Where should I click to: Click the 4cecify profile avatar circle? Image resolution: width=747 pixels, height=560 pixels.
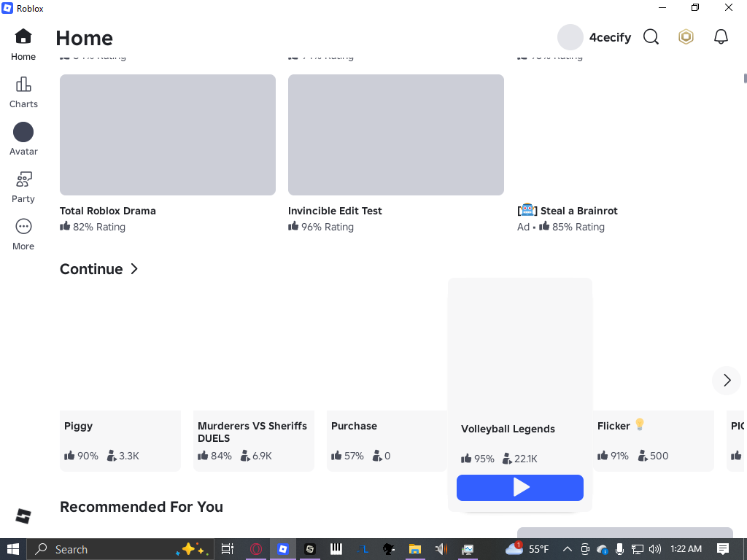pyautogui.click(x=570, y=37)
